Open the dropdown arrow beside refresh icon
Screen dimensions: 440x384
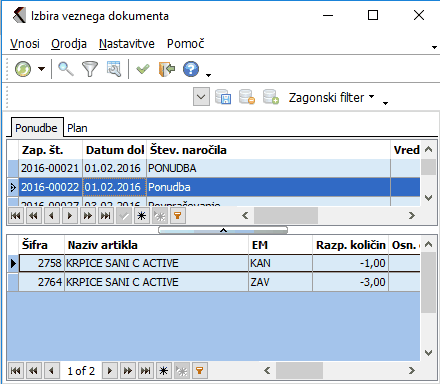41,69
